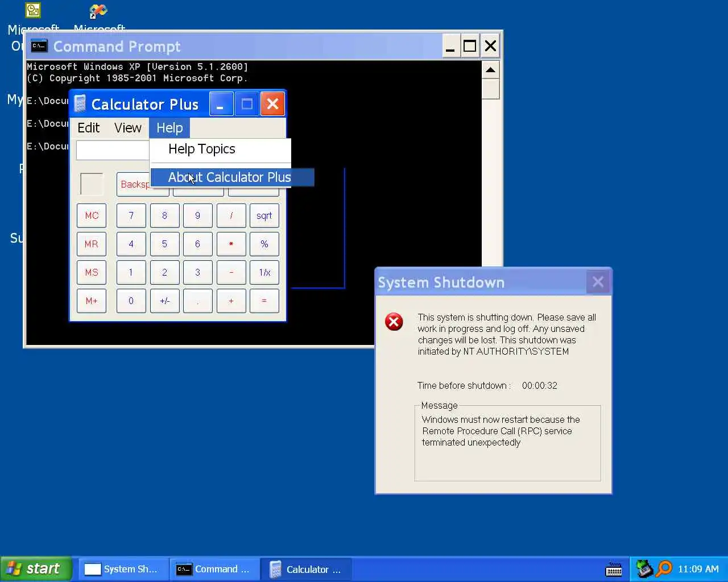Minimize the Calculator Plus window
This screenshot has width=728, height=582.
(x=221, y=104)
